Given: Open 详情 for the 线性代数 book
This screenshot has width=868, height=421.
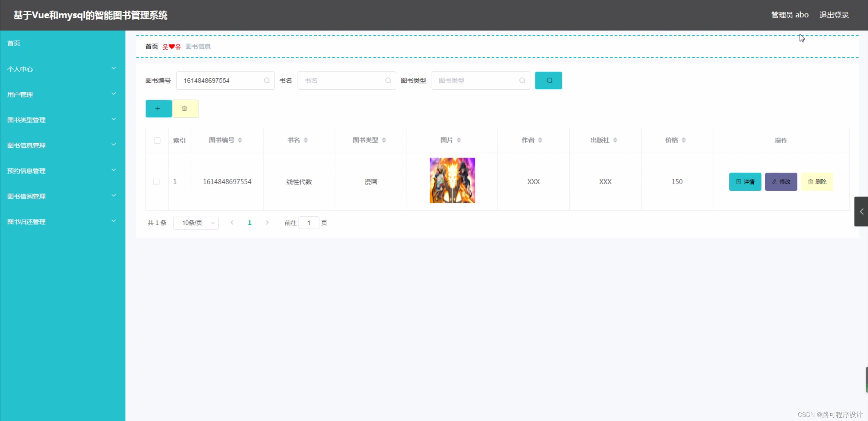Looking at the screenshot, I should click(745, 182).
